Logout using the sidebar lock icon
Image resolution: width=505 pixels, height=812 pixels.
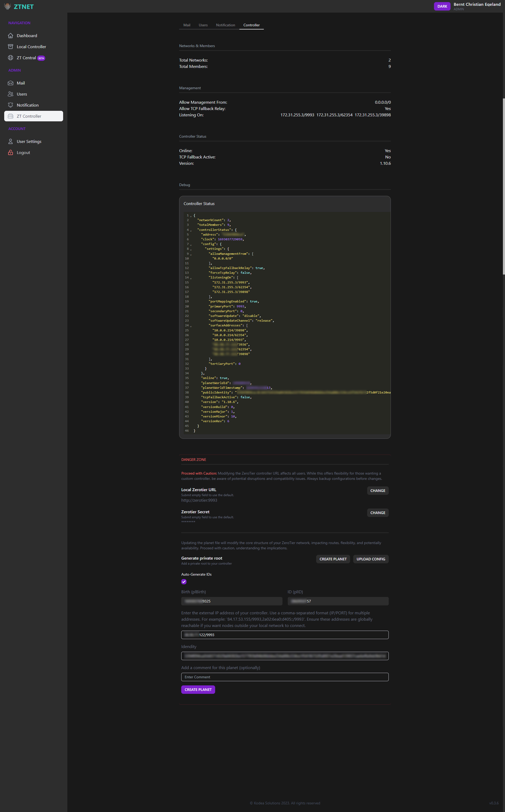coord(23,152)
